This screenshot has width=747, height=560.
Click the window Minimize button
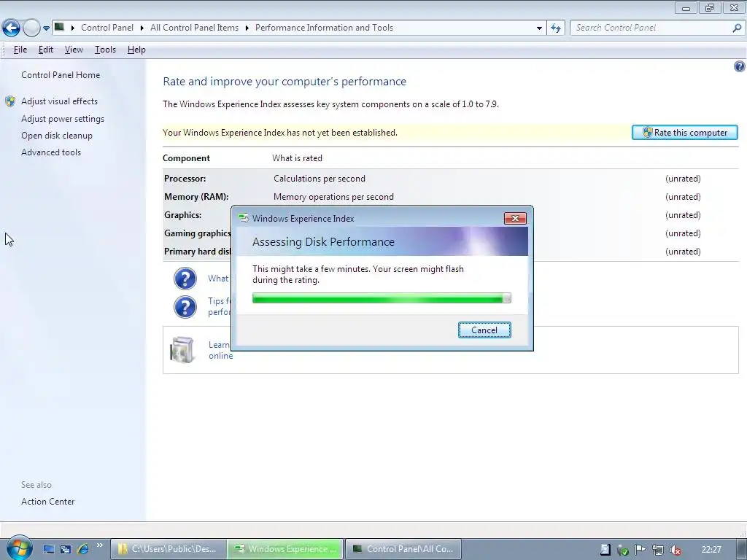point(686,7)
